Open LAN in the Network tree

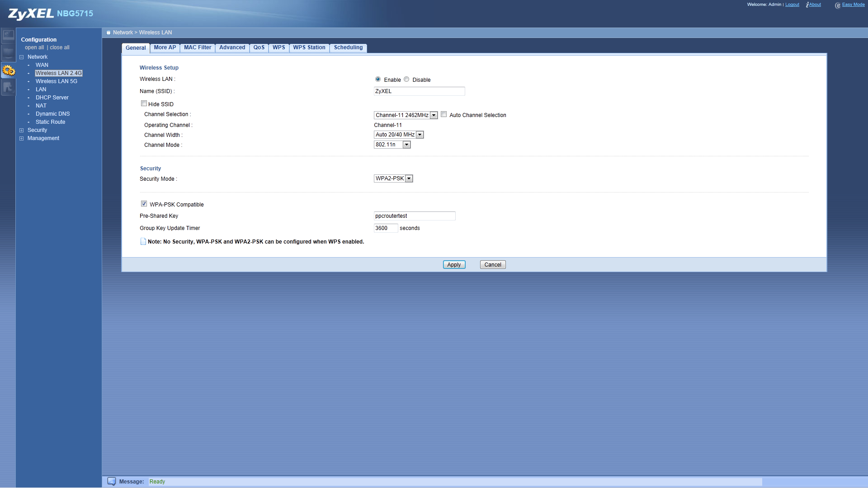click(41, 89)
